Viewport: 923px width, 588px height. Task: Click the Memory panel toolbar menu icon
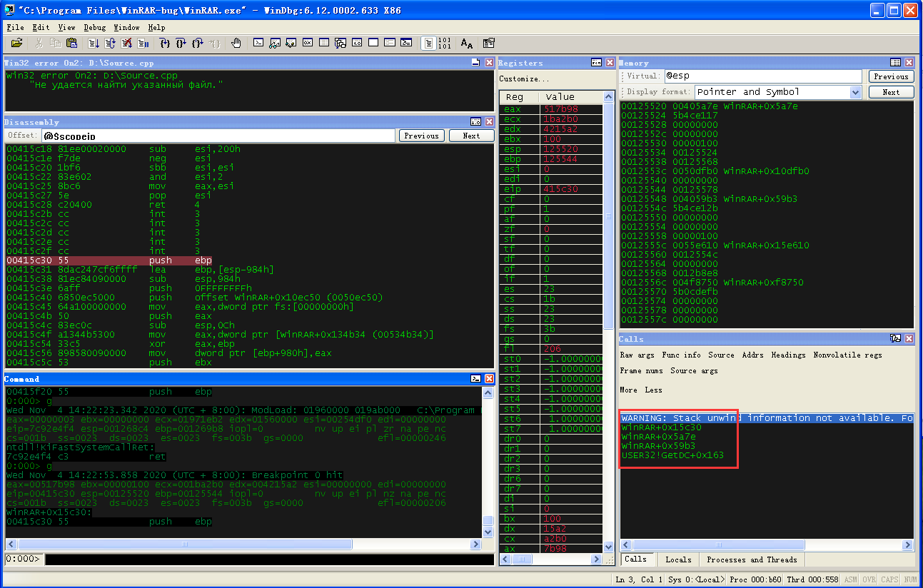tap(895, 63)
